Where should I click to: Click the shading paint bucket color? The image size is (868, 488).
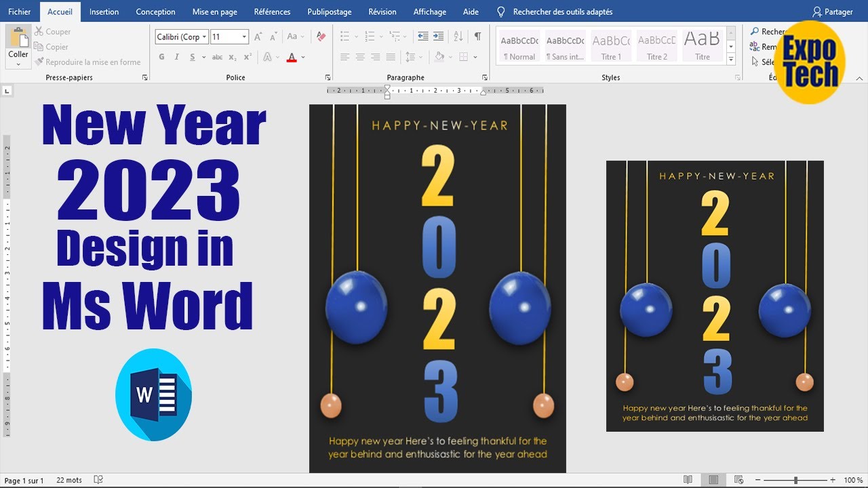439,58
